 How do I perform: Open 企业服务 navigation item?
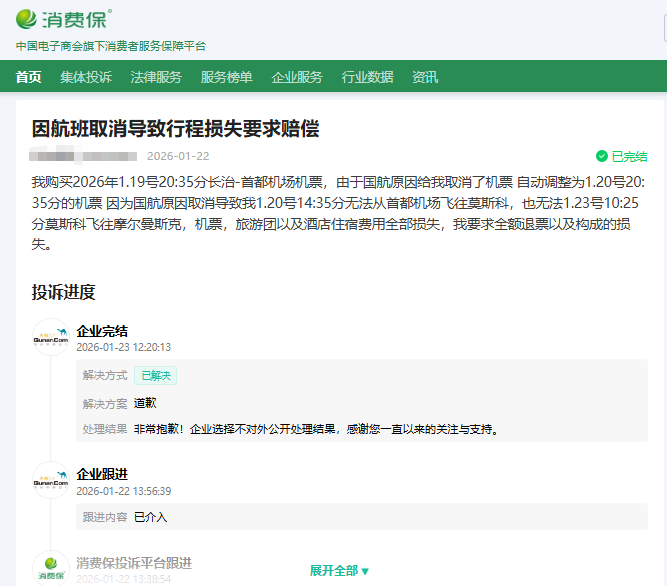[x=297, y=77]
